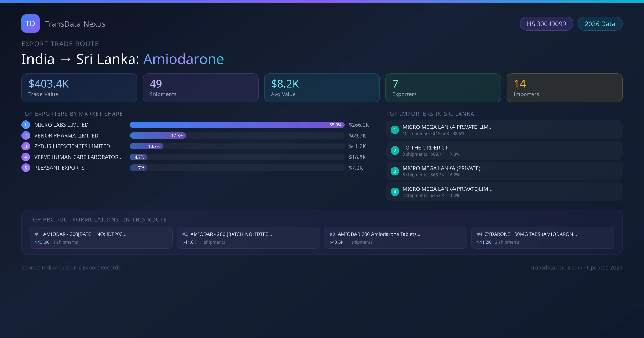Open the #1 AMIODAR - 200 formulation card
This screenshot has width=644, height=338.
click(101, 238)
